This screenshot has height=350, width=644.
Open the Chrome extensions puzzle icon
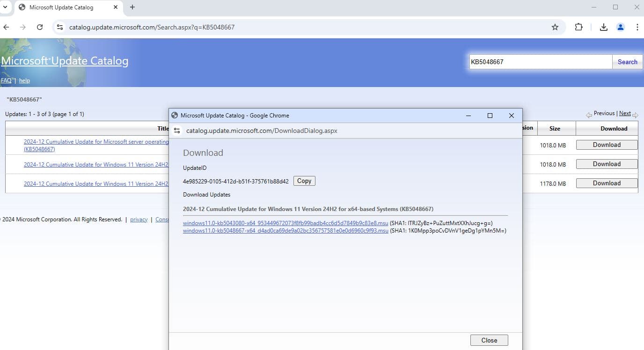[579, 27]
